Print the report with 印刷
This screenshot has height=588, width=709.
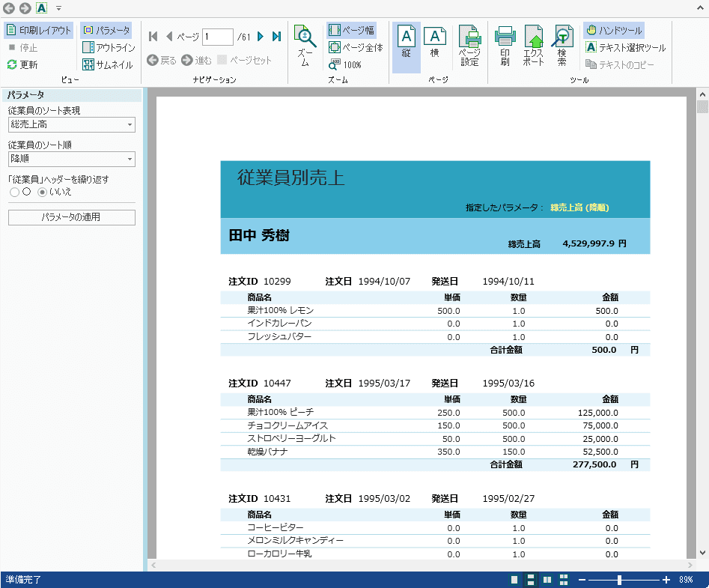[505, 46]
